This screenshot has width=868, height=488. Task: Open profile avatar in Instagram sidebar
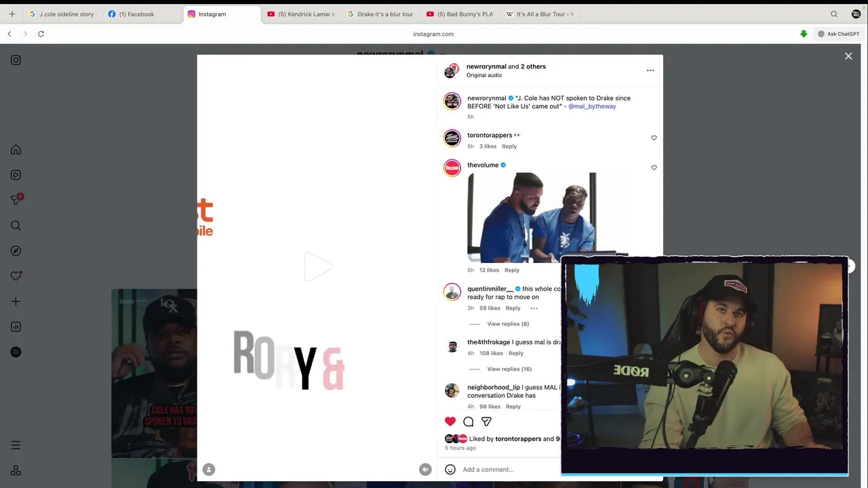(x=16, y=352)
